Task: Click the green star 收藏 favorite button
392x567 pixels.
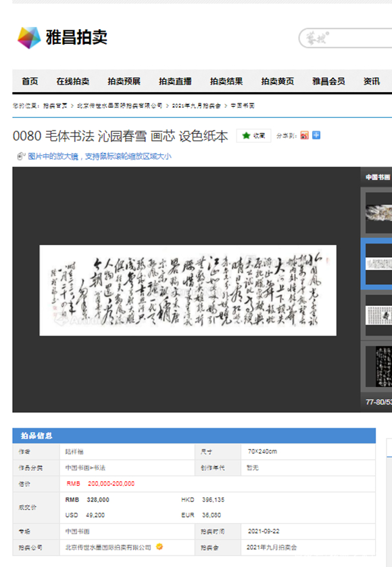Action: pos(253,135)
